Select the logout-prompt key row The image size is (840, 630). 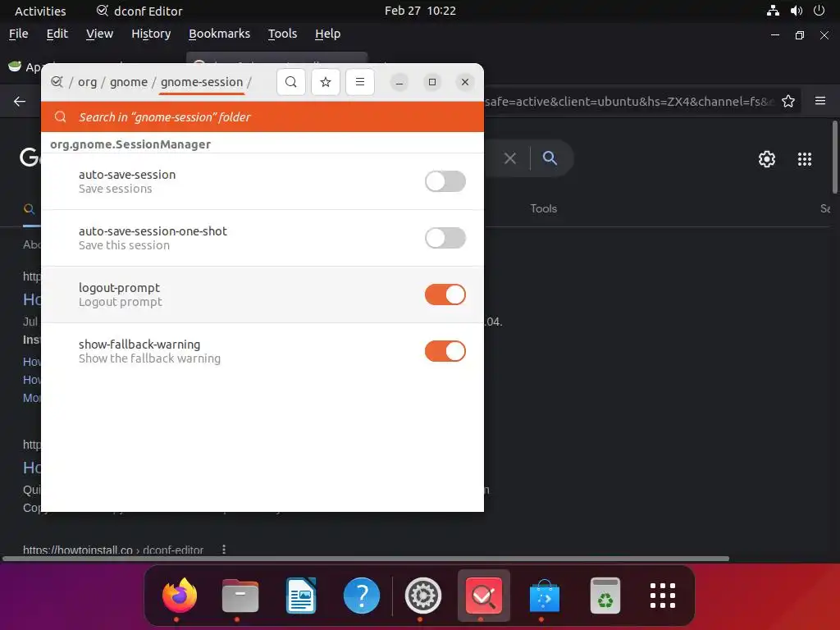[262, 294]
